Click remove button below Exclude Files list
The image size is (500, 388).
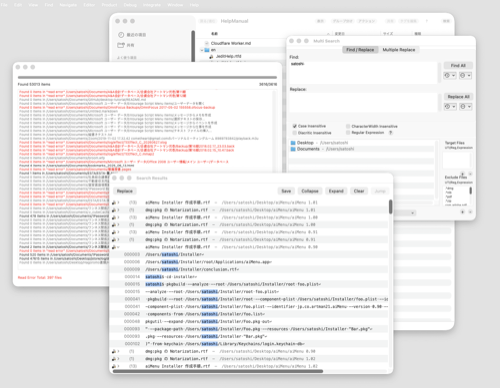(x=470, y=212)
